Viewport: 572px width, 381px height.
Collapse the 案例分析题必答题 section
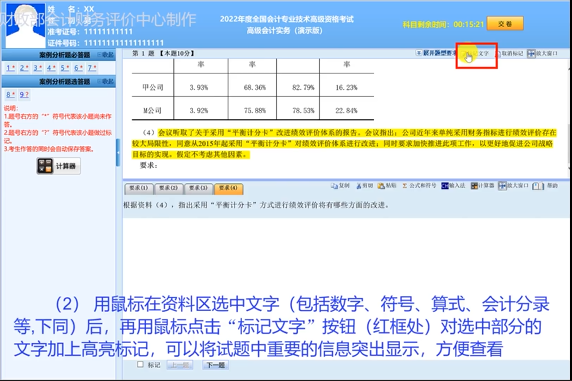106,55
